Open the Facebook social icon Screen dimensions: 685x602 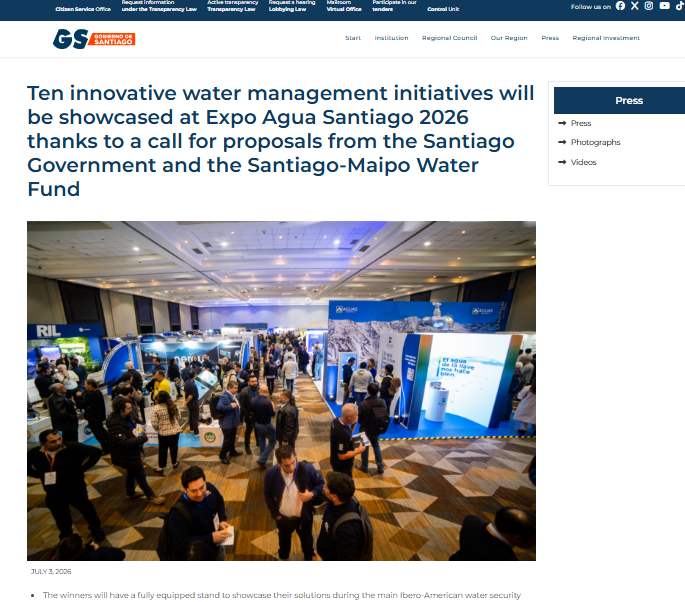(x=620, y=6)
